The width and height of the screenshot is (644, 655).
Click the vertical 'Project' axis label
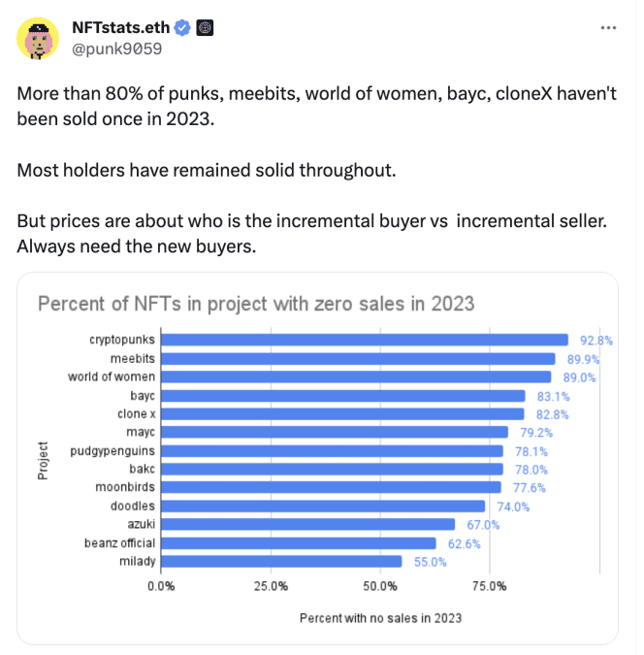(44, 460)
